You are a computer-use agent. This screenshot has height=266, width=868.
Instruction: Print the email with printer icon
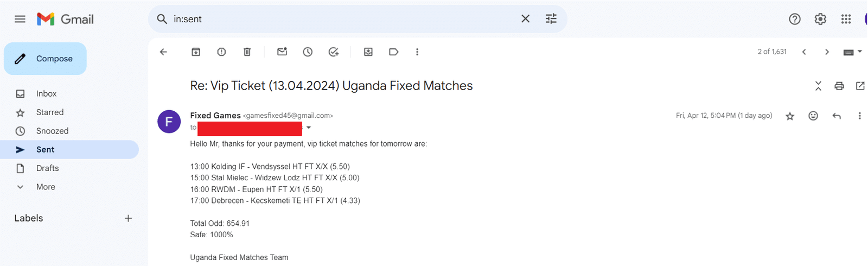pos(839,86)
